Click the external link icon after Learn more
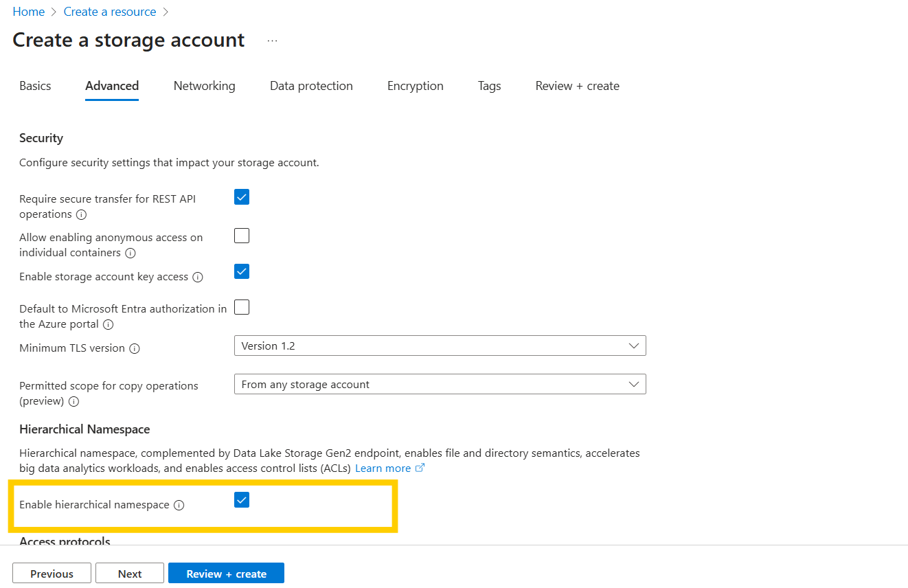908x588 pixels. pyautogui.click(x=420, y=468)
